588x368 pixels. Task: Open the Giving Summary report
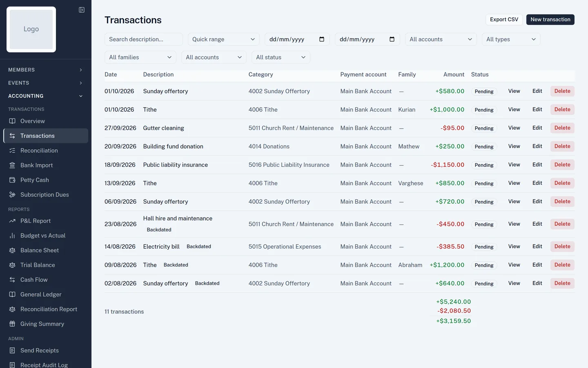pos(46,324)
